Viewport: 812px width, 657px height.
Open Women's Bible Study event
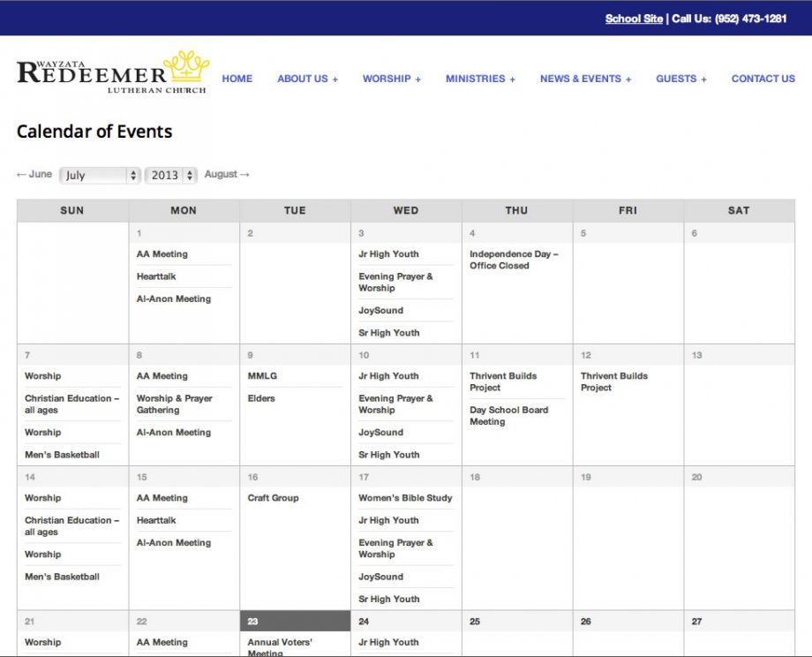404,498
